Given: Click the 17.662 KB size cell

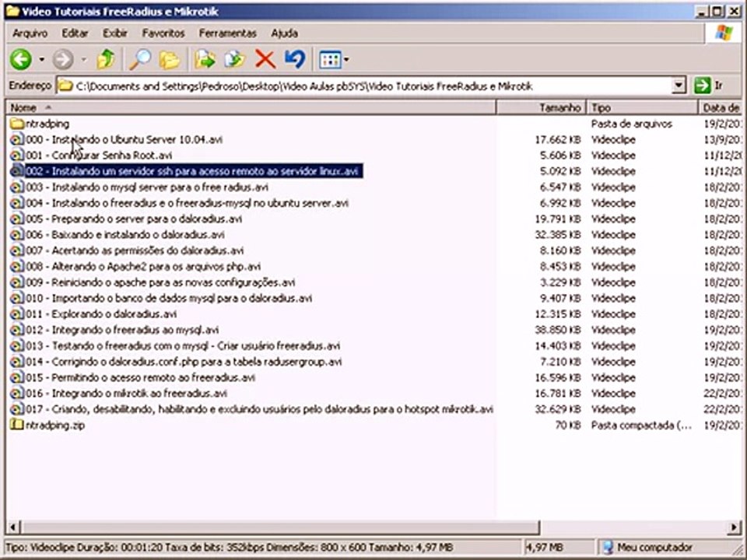Looking at the screenshot, I should tap(557, 139).
